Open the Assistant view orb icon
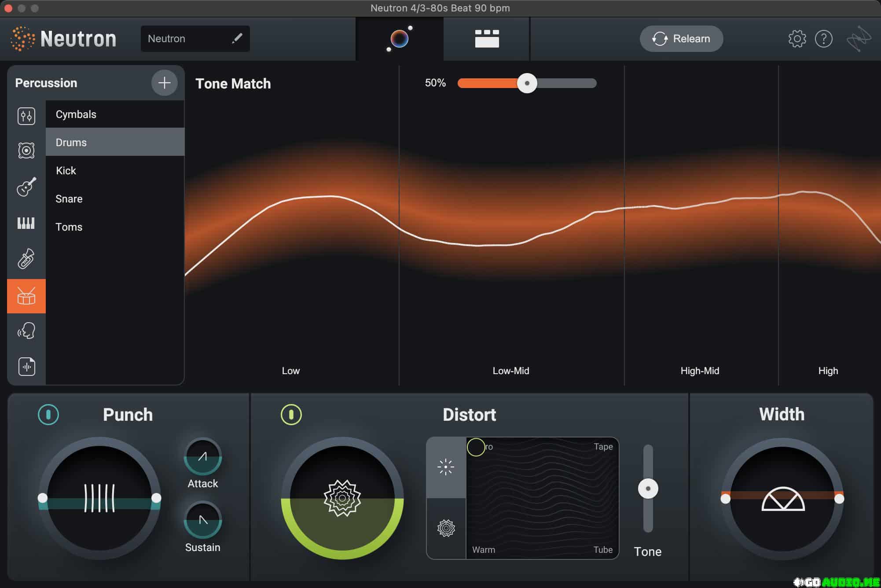 click(399, 39)
